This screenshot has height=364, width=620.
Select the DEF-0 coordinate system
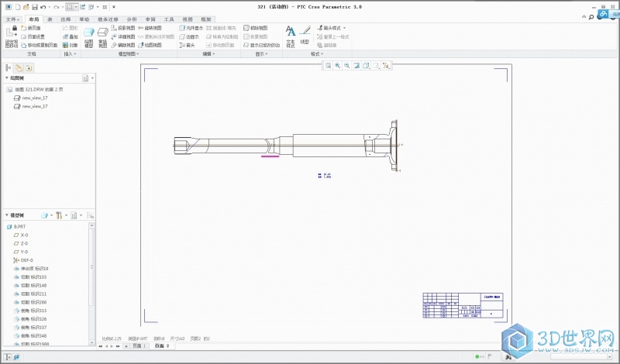tap(23, 260)
